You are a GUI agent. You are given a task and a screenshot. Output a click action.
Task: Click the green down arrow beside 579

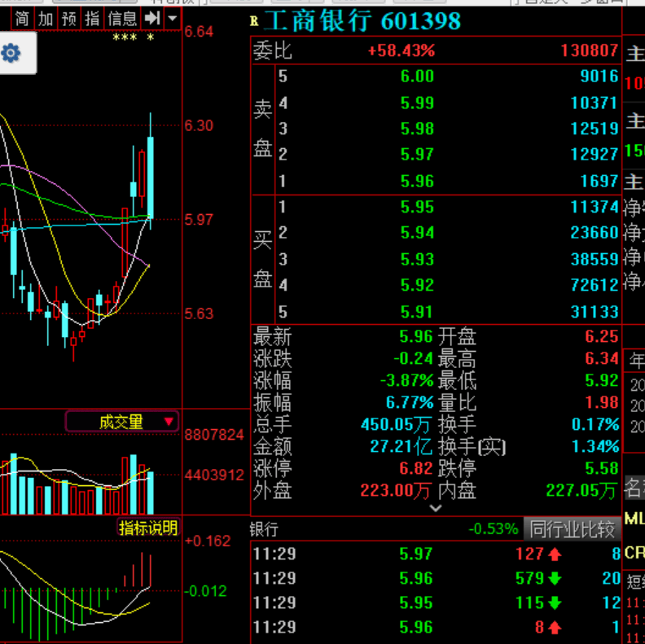click(555, 578)
